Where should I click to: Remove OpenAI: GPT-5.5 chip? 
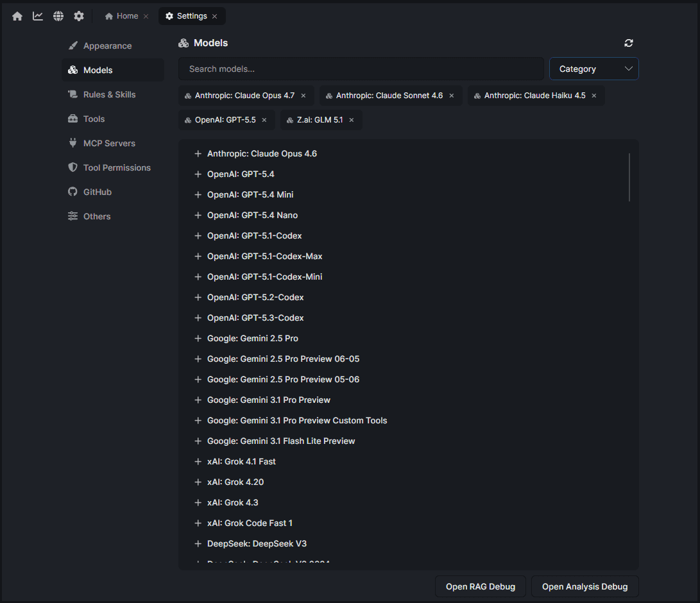(264, 120)
